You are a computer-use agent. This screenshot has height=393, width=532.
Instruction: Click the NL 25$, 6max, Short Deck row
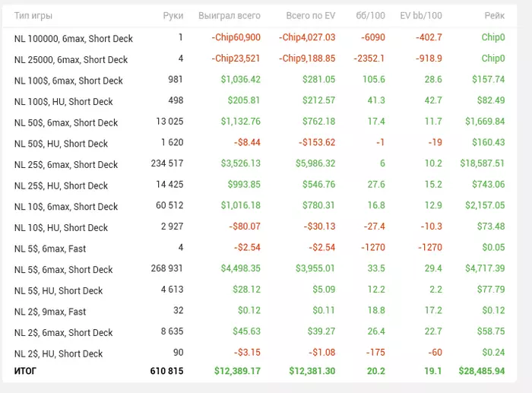coord(66,165)
